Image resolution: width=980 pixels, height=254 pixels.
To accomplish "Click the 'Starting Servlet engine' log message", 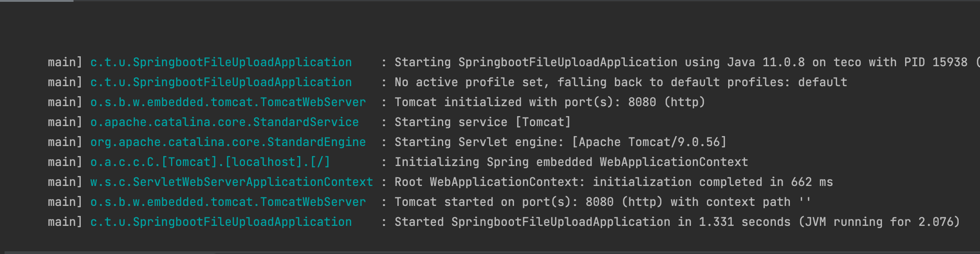I will click(560, 142).
